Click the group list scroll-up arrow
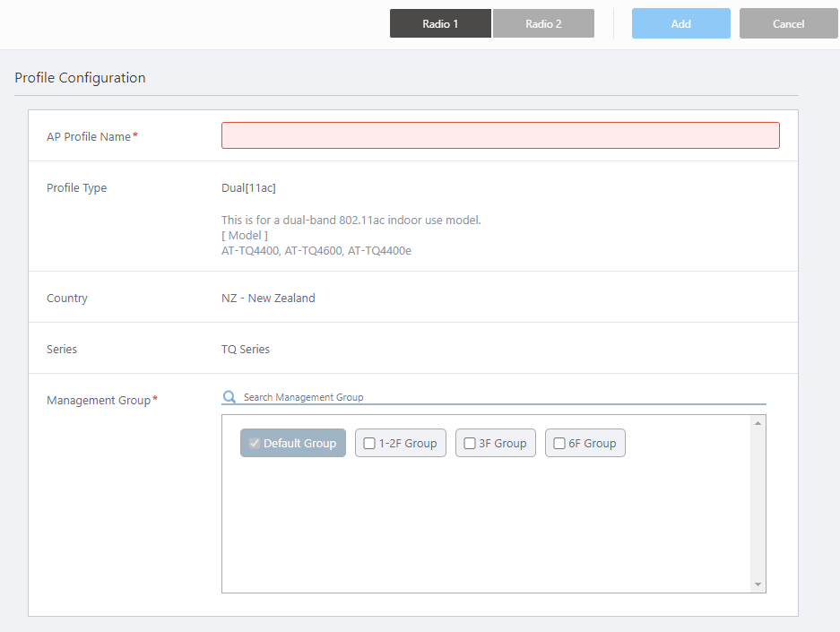 pos(758,423)
